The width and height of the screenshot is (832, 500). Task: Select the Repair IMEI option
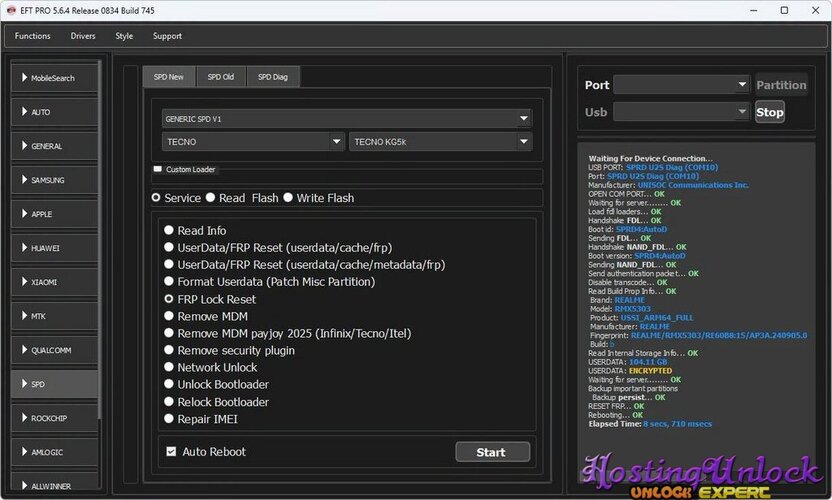point(169,418)
